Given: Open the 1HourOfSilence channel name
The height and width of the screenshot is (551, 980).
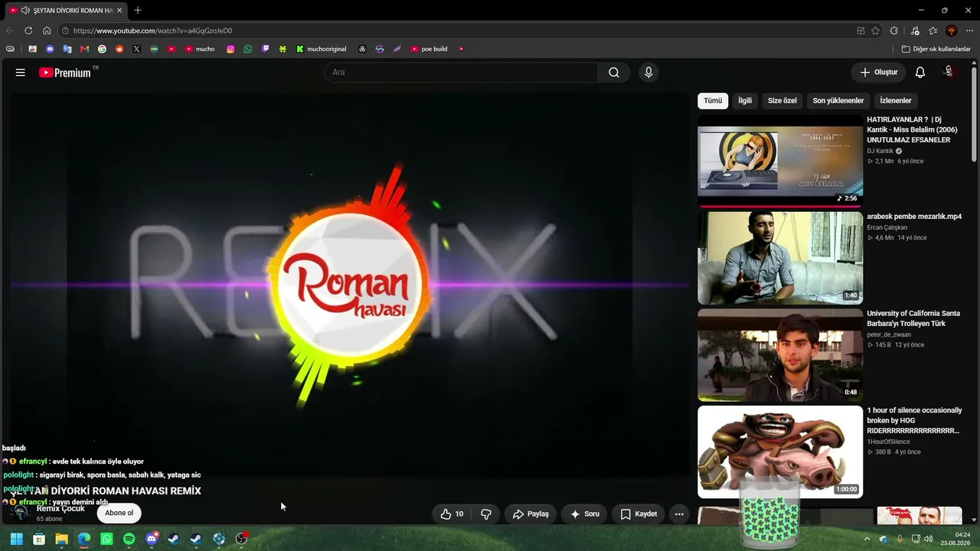Looking at the screenshot, I should [x=888, y=442].
